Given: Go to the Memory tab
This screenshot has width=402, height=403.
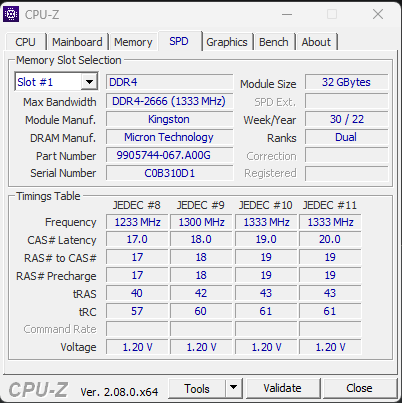Looking at the screenshot, I should click(133, 42).
